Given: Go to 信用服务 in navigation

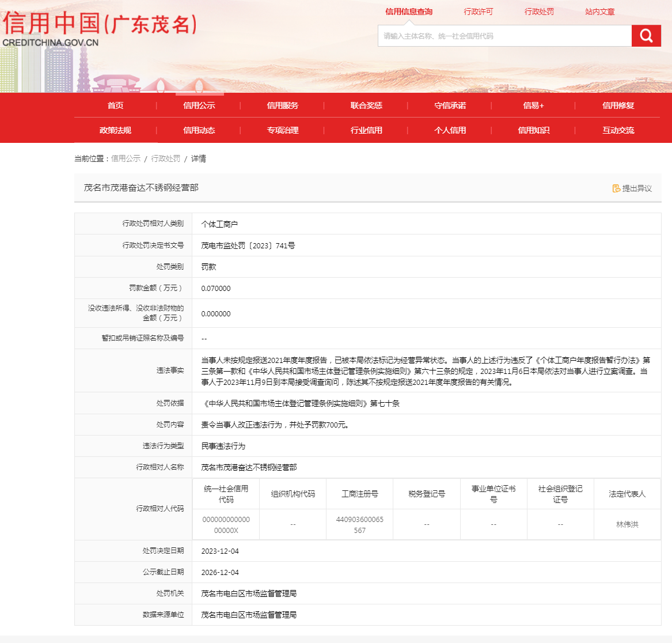Looking at the screenshot, I should click(283, 105).
